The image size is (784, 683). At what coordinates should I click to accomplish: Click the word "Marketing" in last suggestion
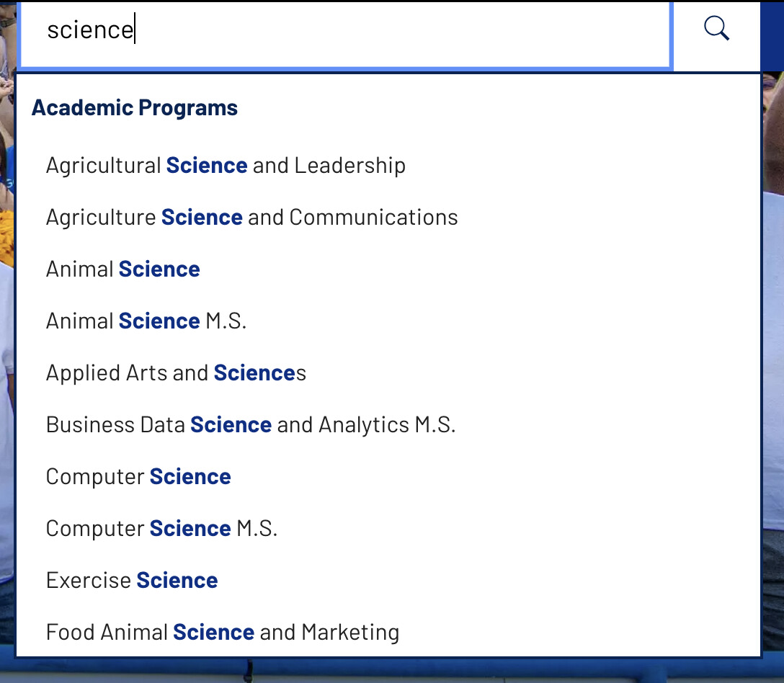click(x=350, y=633)
